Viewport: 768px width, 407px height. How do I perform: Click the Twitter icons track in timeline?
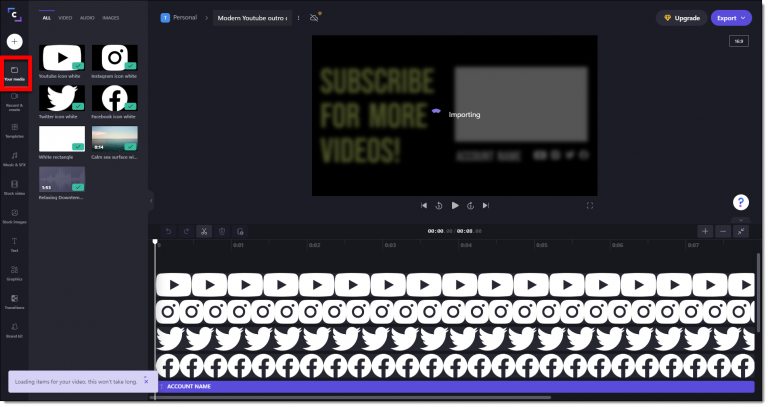point(455,339)
